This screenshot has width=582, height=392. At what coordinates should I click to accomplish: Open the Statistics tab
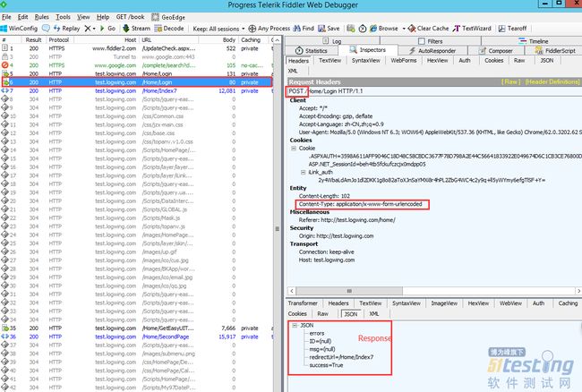(312, 51)
